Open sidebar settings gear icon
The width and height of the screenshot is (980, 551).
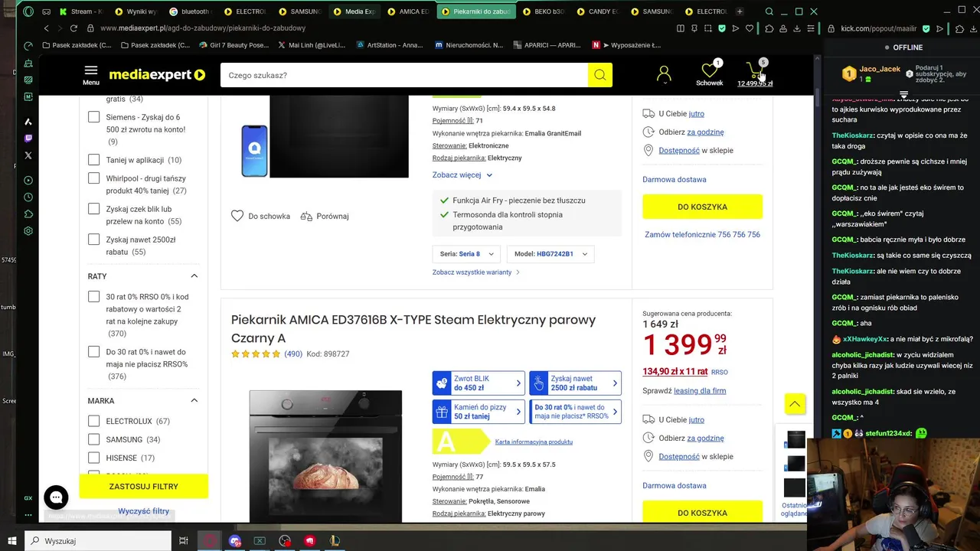28,231
